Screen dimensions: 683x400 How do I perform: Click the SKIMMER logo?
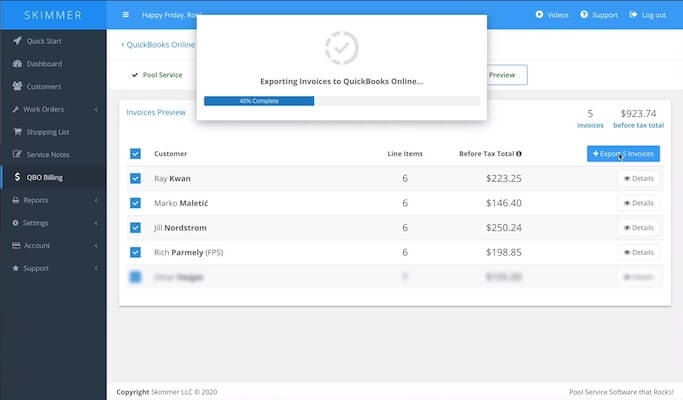click(53, 15)
